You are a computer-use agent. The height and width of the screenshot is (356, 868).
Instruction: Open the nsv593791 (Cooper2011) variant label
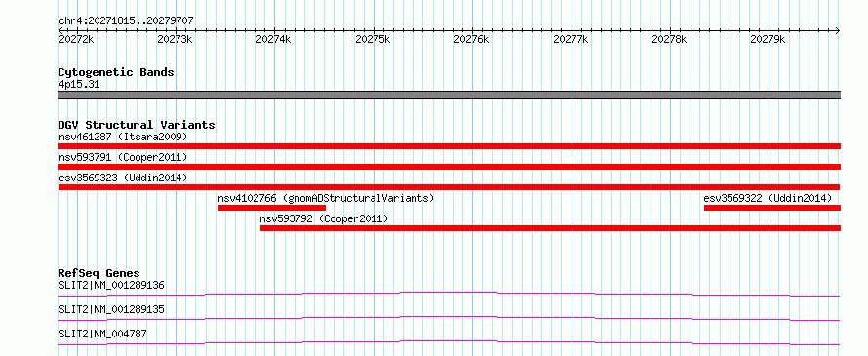tap(123, 157)
